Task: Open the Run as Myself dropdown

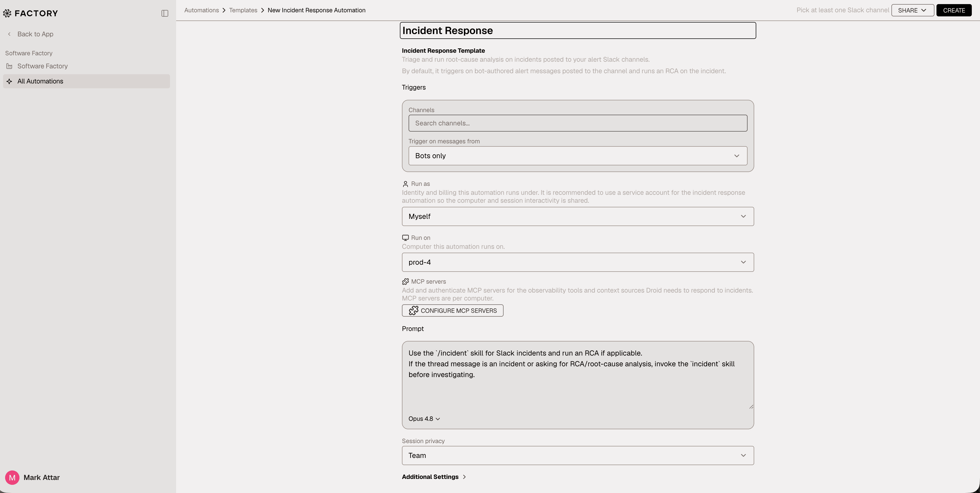Action: click(x=578, y=217)
